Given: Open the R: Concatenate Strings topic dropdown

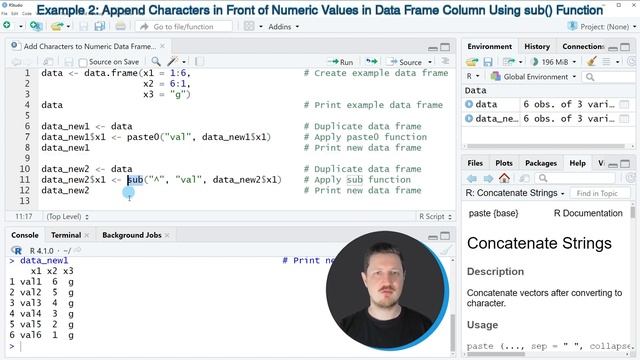Looking at the screenshot, I should [x=515, y=193].
